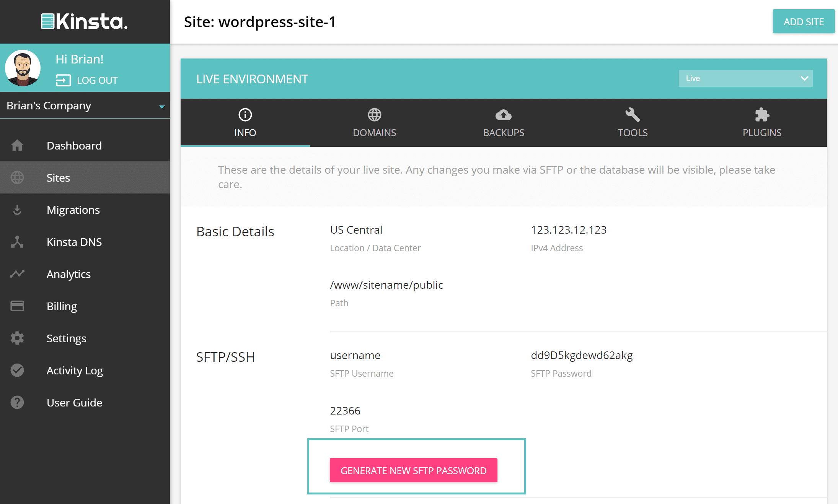Viewport: 838px width, 504px height.
Task: Open the Live environment dropdown
Action: coord(745,78)
